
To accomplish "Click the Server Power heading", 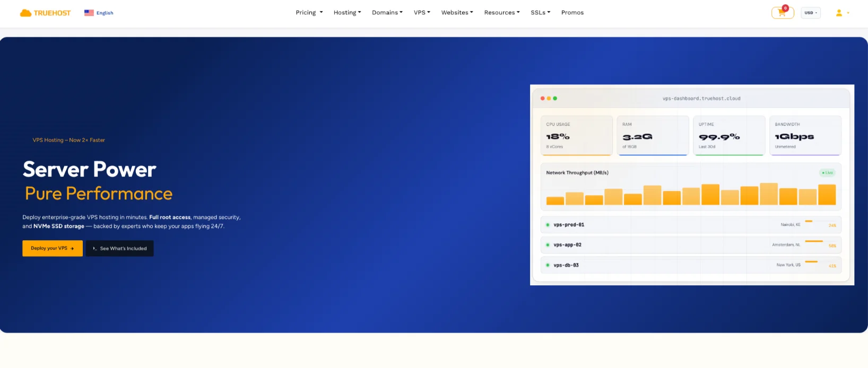I will tap(89, 170).
